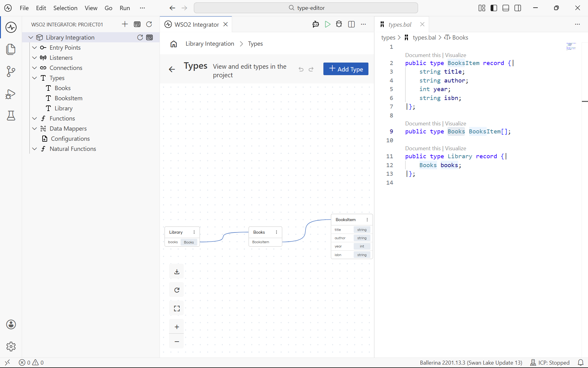Collapse the Library Integration tree node
The height and width of the screenshot is (368, 588).
(31, 37)
